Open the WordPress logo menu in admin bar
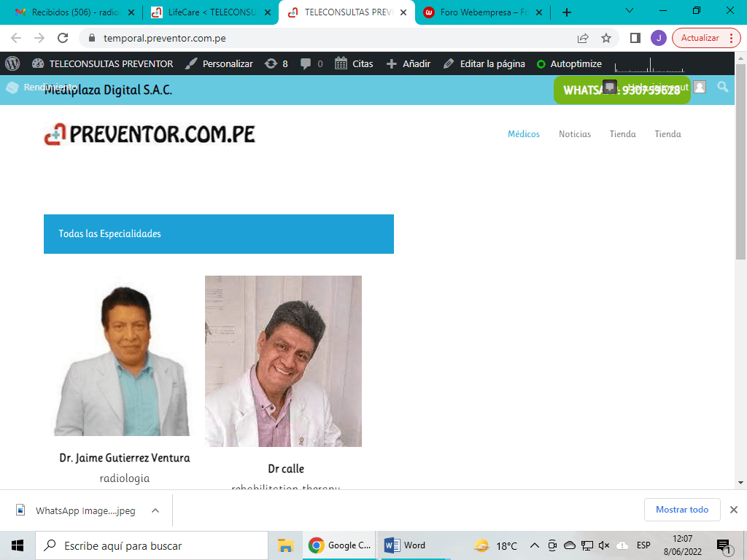This screenshot has width=747, height=560. click(12, 64)
